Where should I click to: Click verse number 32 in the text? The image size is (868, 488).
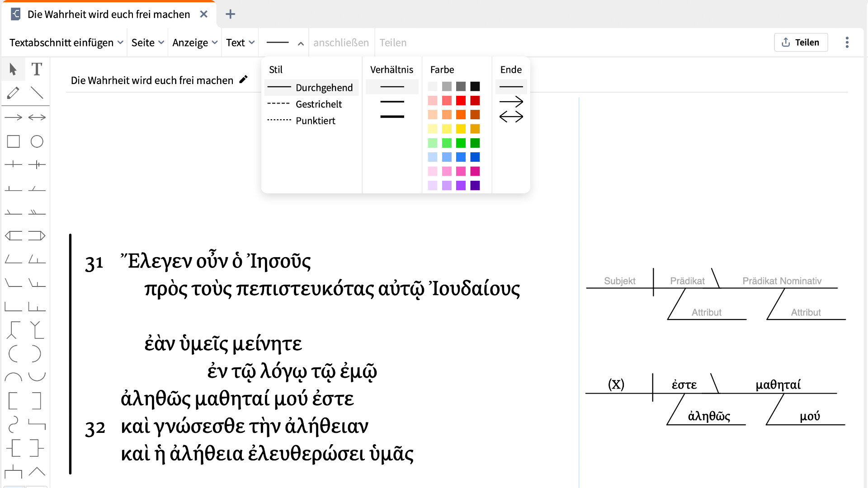(95, 427)
